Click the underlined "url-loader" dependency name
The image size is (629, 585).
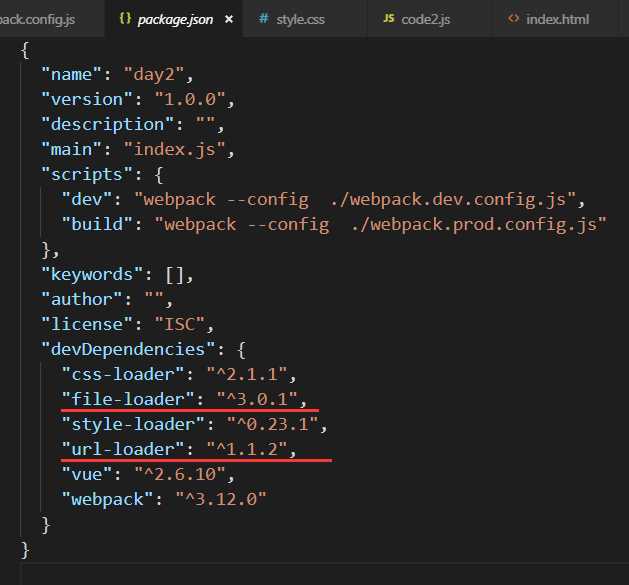(x=116, y=449)
